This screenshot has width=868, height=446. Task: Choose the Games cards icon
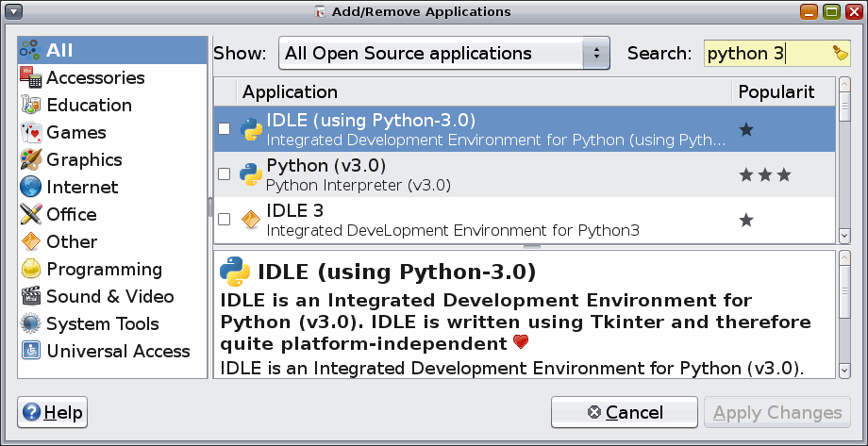tap(31, 133)
